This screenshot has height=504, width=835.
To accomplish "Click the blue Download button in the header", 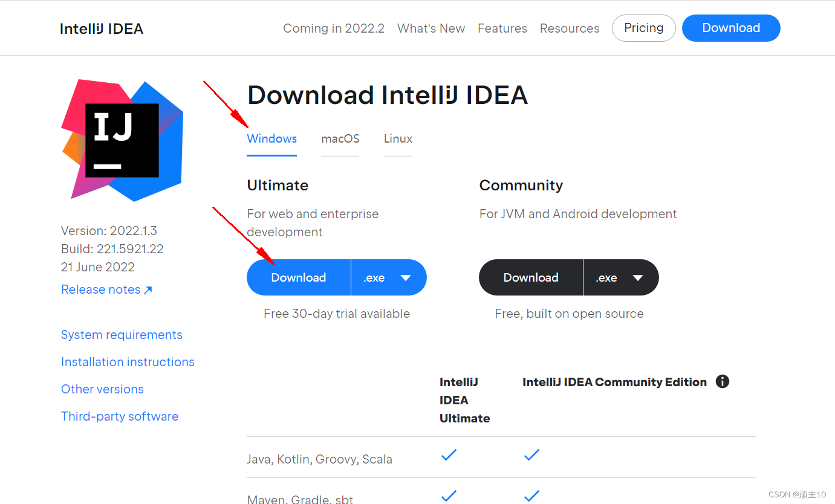I will click(730, 28).
